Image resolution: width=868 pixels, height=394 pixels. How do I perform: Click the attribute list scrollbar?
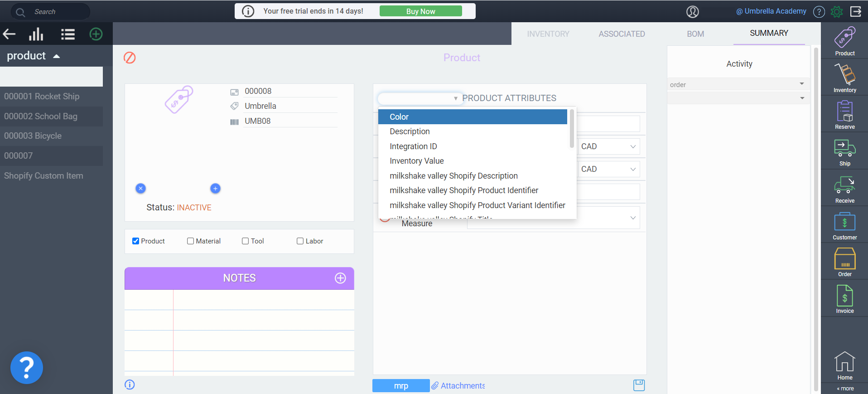pyautogui.click(x=572, y=129)
